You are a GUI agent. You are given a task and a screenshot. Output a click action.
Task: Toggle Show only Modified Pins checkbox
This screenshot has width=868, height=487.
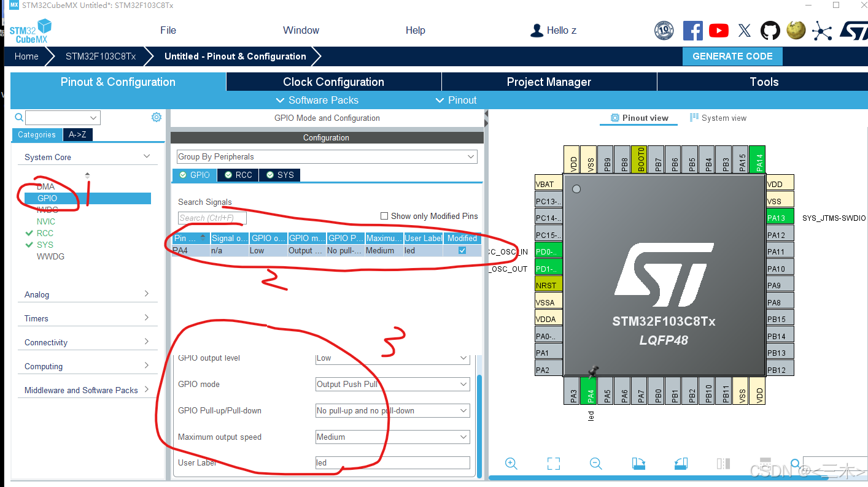[x=384, y=216]
